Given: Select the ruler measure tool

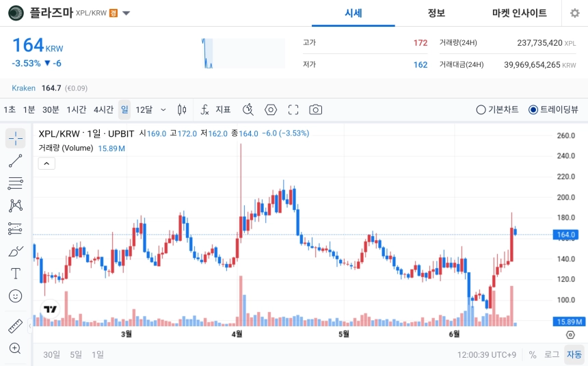Looking at the screenshot, I should (x=15, y=326).
